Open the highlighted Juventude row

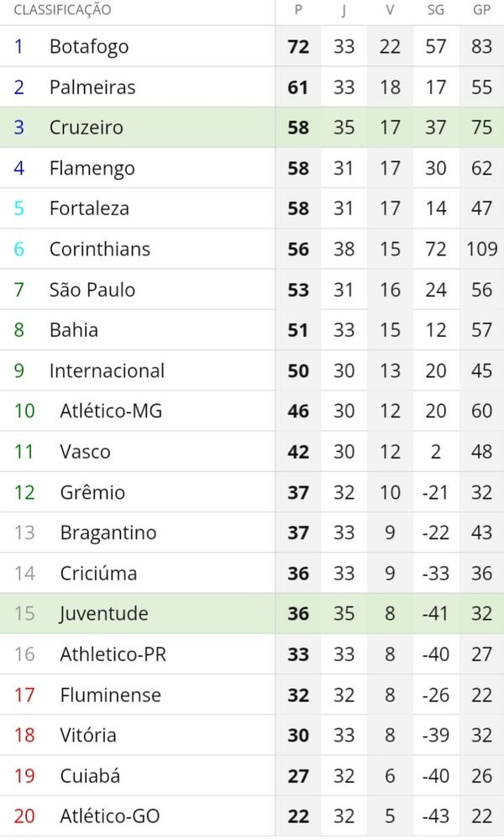252,613
